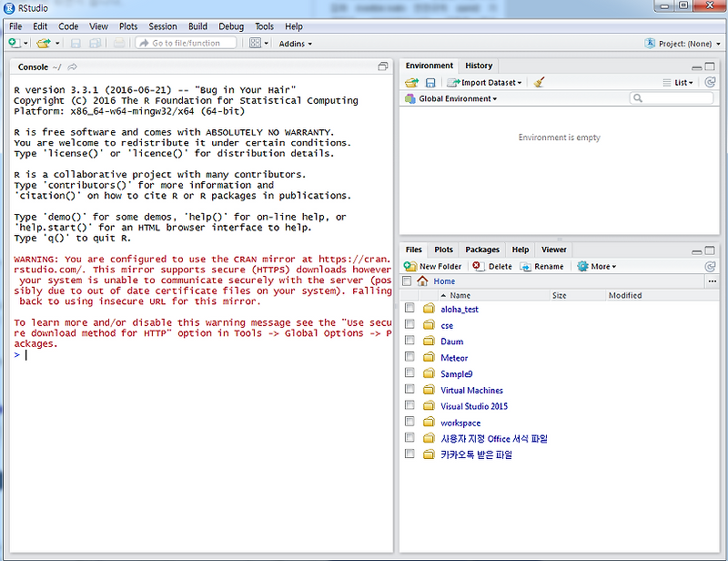Screen dimensions: 728x561
Task: Open the File menu
Action: [x=15, y=26]
